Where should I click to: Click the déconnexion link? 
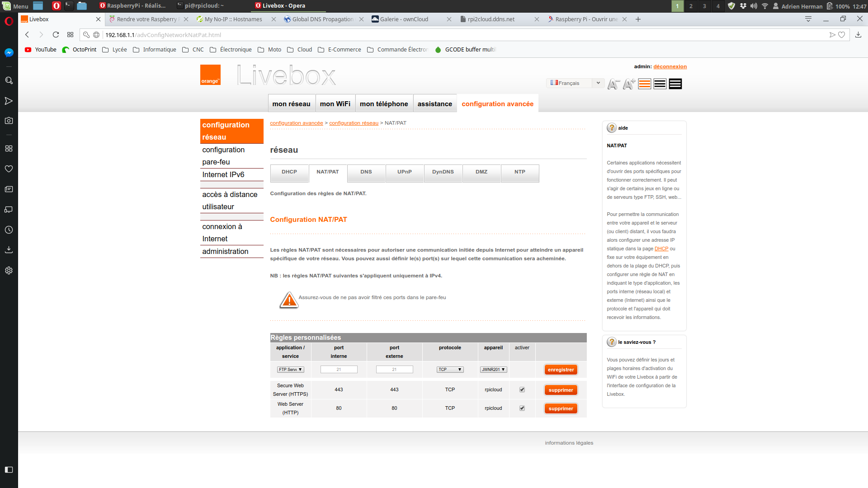pyautogui.click(x=670, y=66)
